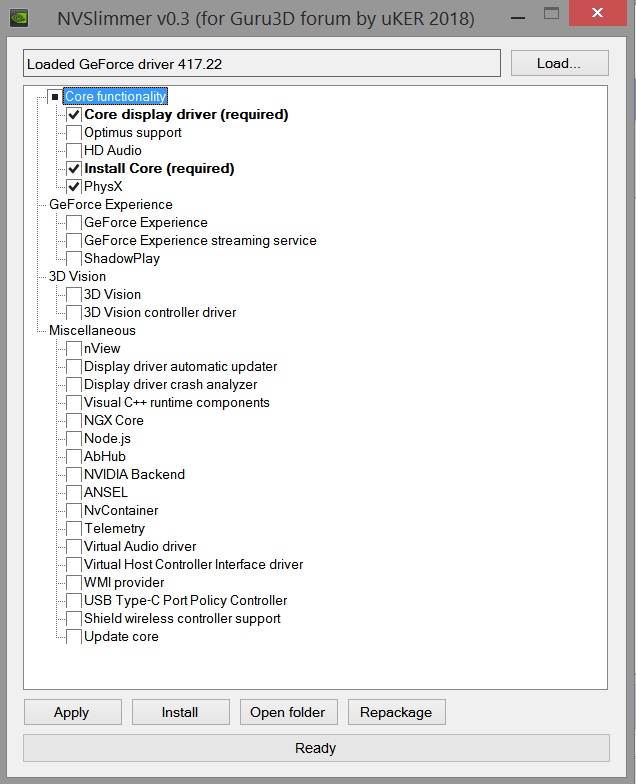Check the NGX Core box
636x784 pixels.
pos(74,420)
